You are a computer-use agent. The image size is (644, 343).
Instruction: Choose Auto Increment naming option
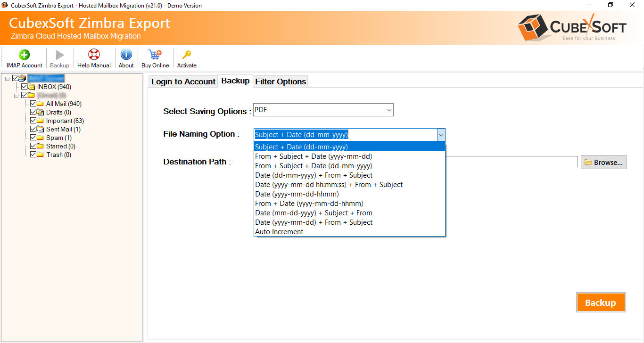tap(349, 232)
